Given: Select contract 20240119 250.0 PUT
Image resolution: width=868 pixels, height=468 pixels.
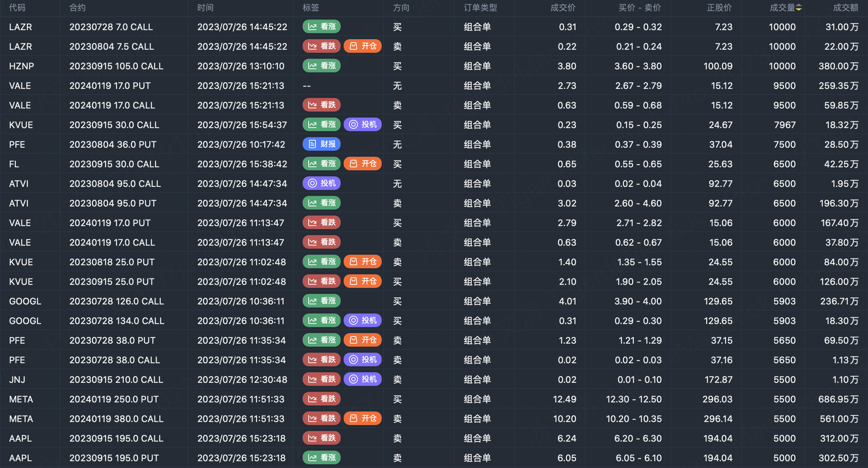Looking at the screenshot, I should [114, 399].
